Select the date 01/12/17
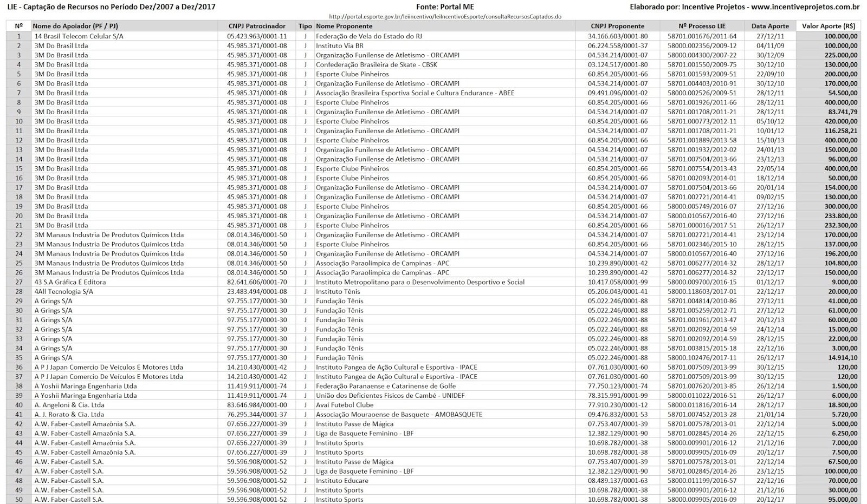867x504 pixels. (770, 282)
